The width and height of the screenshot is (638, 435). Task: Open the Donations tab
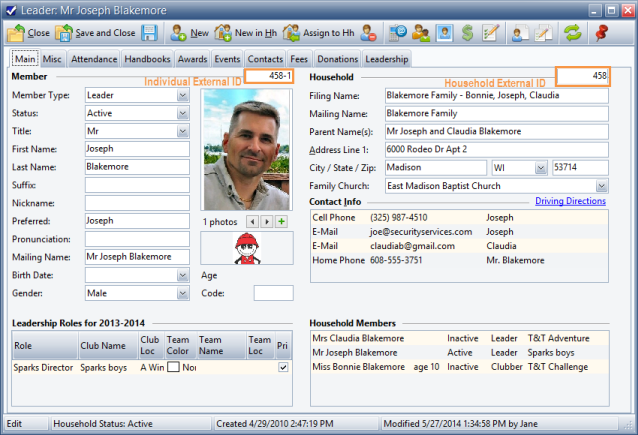(x=337, y=60)
